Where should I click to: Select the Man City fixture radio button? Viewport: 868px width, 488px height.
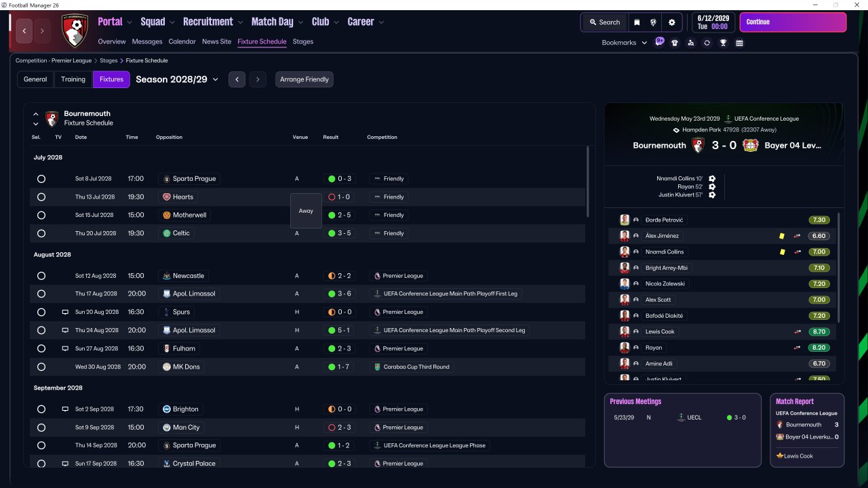point(41,428)
